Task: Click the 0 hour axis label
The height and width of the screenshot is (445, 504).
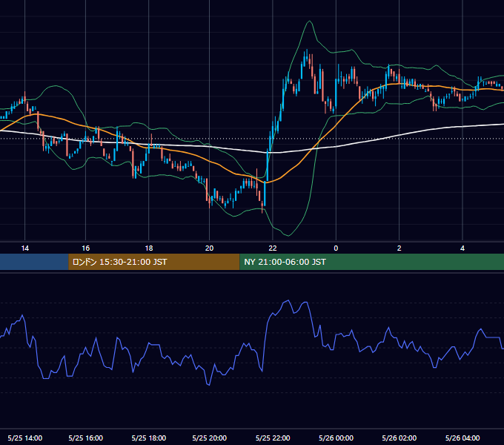Action: (x=336, y=248)
